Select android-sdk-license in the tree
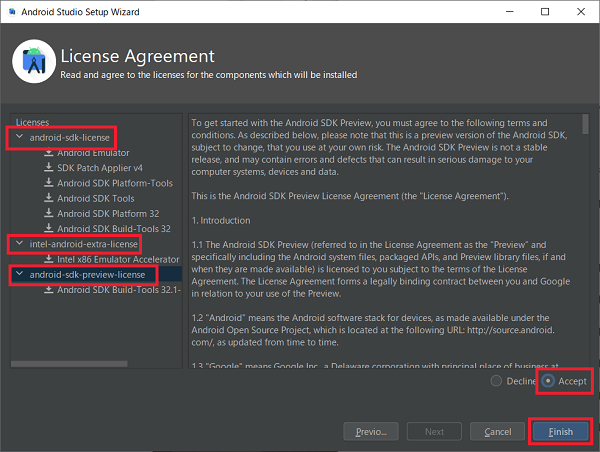The width and height of the screenshot is (600, 452). pos(70,137)
